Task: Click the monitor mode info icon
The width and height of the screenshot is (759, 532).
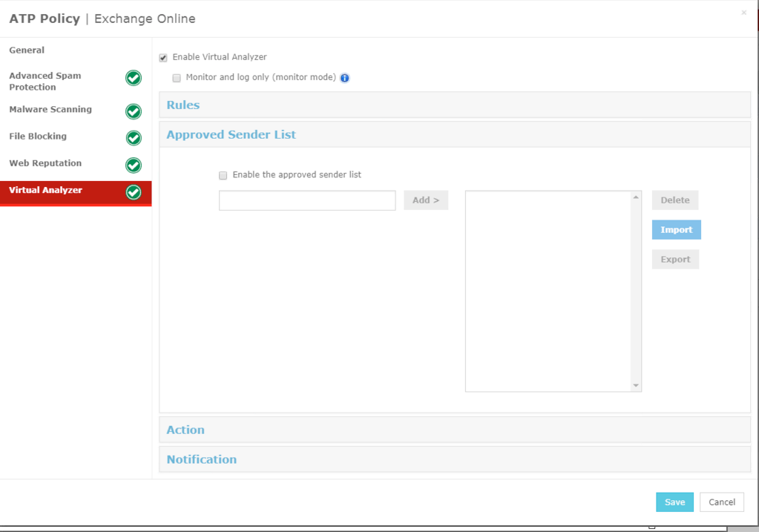Action: coord(345,78)
